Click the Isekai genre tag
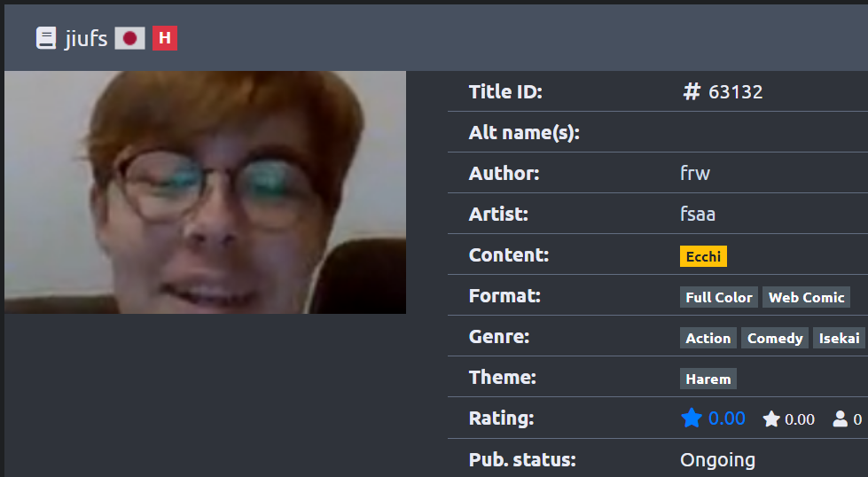Screen dimensions: 868x477 [840, 338]
